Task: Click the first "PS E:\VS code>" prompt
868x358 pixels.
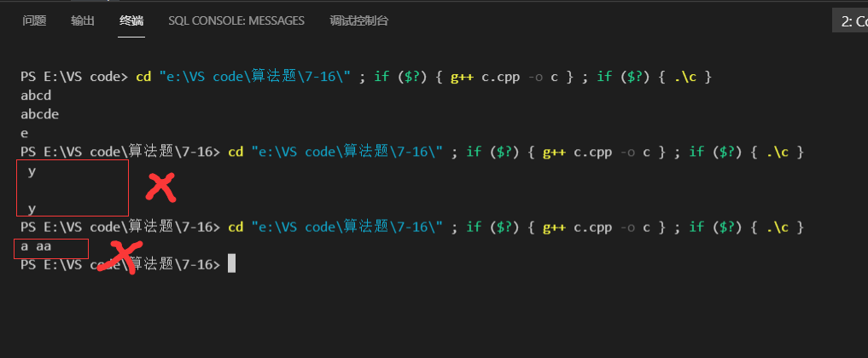Action: (74, 77)
